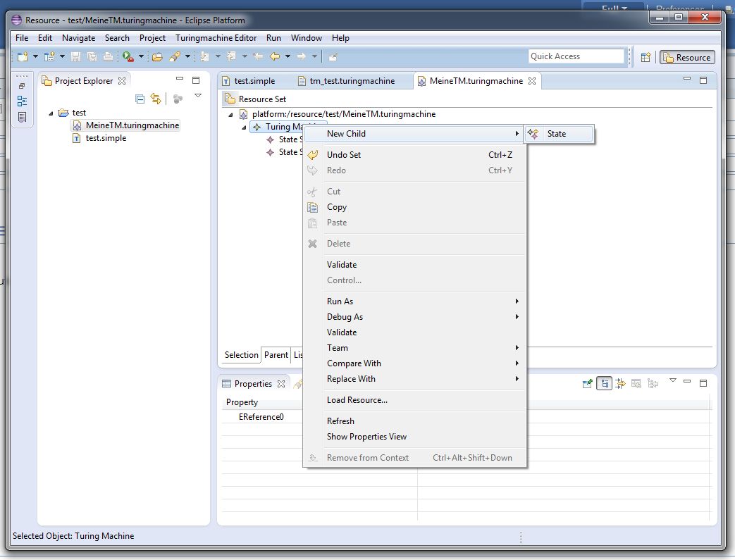This screenshot has height=560, width=735.
Task: Click Collapse All in Project Explorer
Action: point(140,99)
